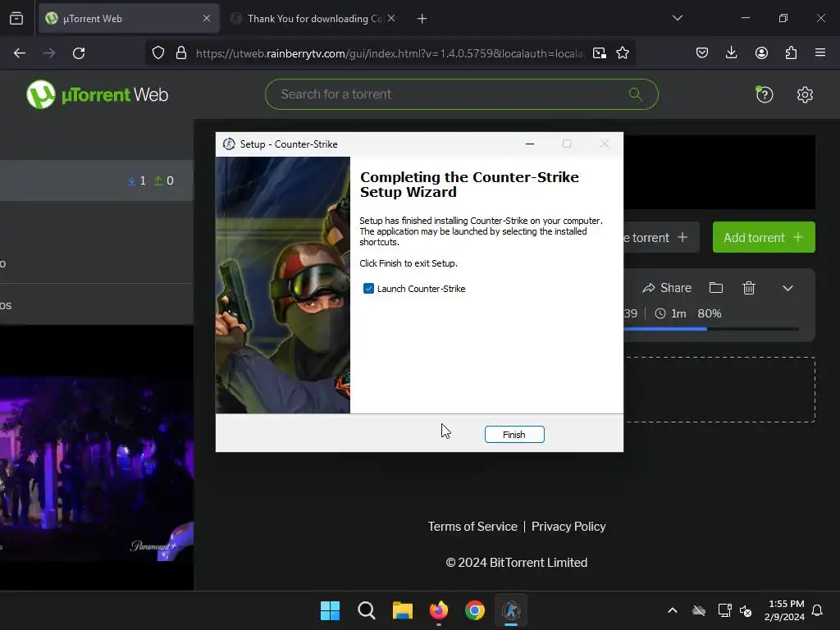This screenshot has height=630, width=840.
Task: Close the Thank You for downloading tab
Action: [391, 19]
